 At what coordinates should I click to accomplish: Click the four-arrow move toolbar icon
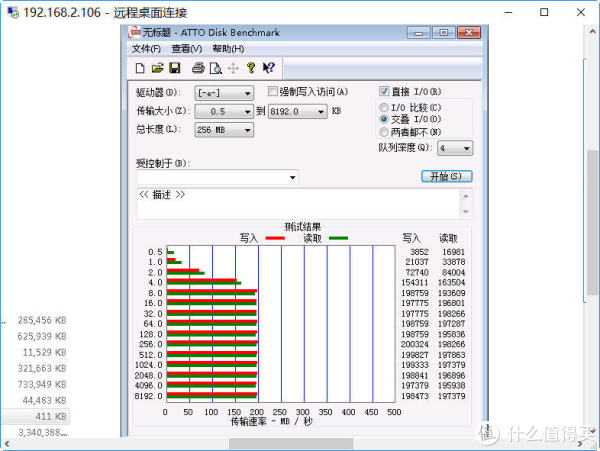coord(233,68)
